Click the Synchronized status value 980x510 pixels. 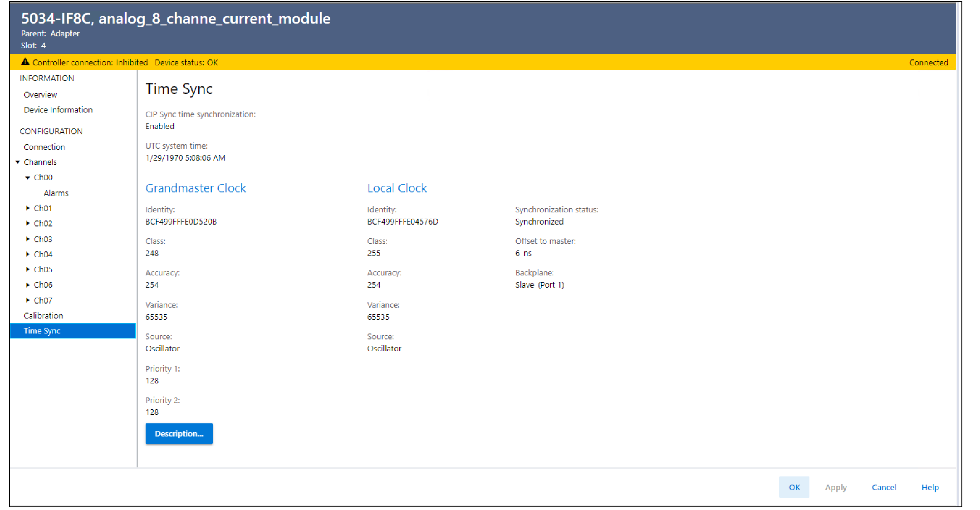click(539, 221)
